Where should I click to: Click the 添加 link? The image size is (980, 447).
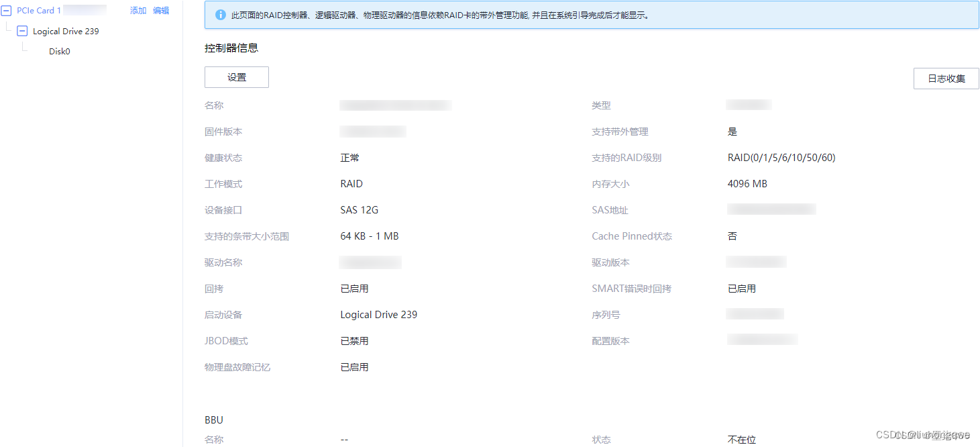click(138, 11)
